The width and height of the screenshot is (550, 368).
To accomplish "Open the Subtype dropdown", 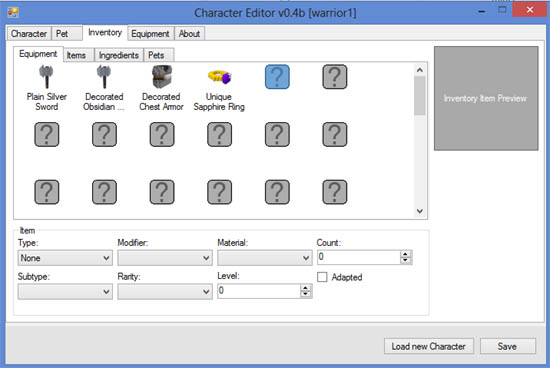I will pos(65,292).
